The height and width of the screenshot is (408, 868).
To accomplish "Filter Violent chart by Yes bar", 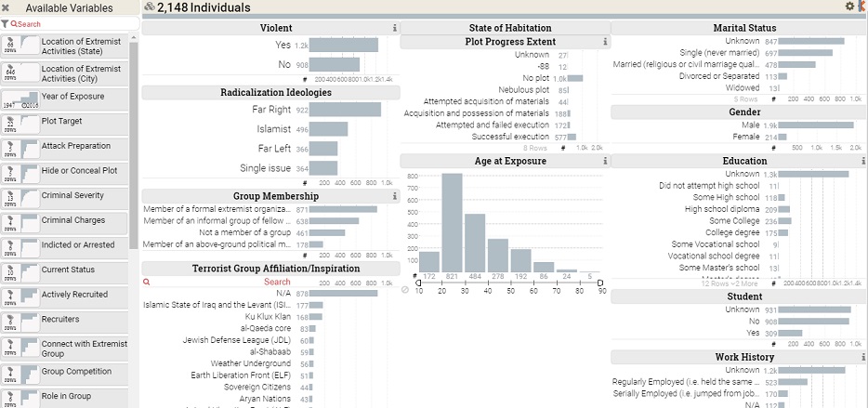I will pyautogui.click(x=343, y=45).
